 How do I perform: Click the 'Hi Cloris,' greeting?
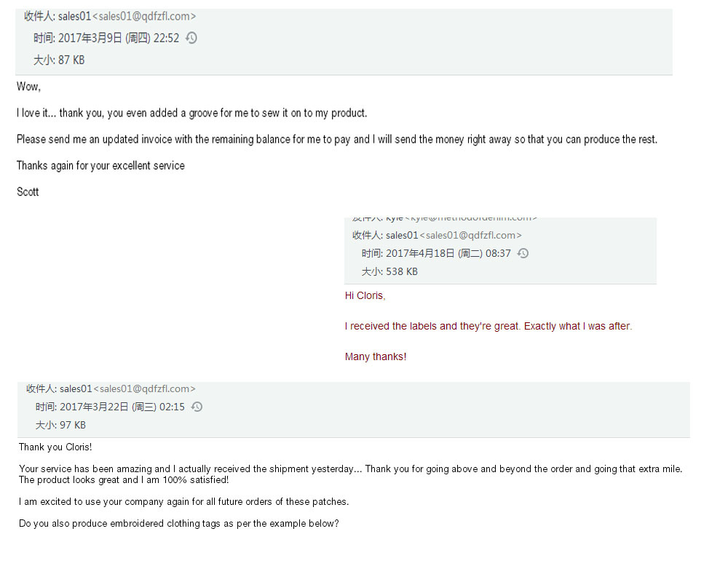tap(365, 295)
